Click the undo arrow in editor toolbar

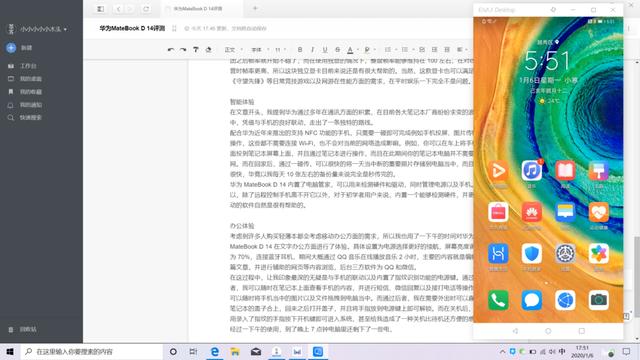[171, 49]
